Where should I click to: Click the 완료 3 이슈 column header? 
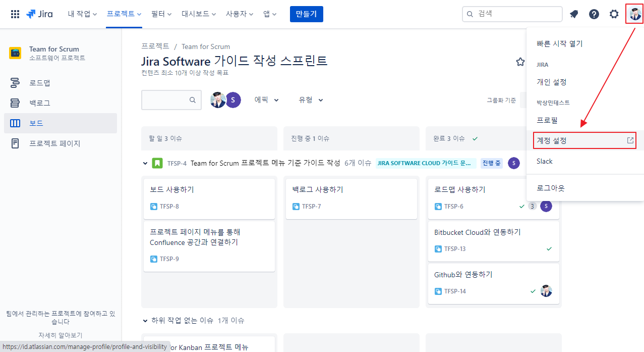click(494, 138)
